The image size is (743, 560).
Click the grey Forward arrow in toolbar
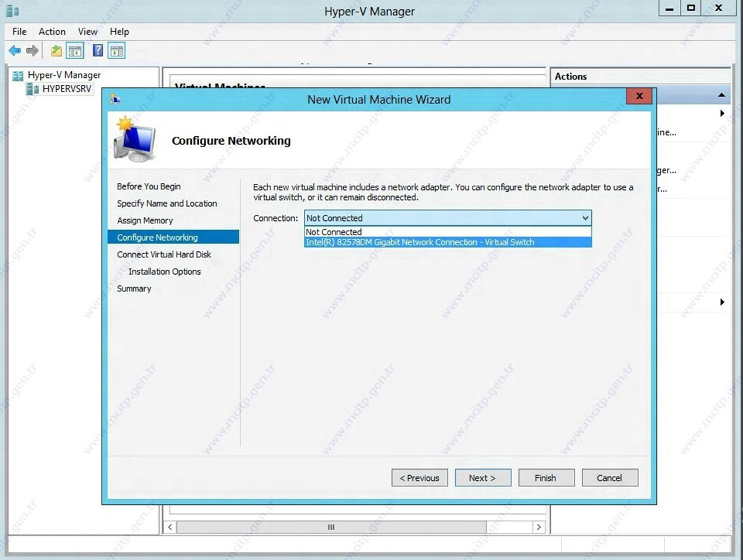(32, 51)
